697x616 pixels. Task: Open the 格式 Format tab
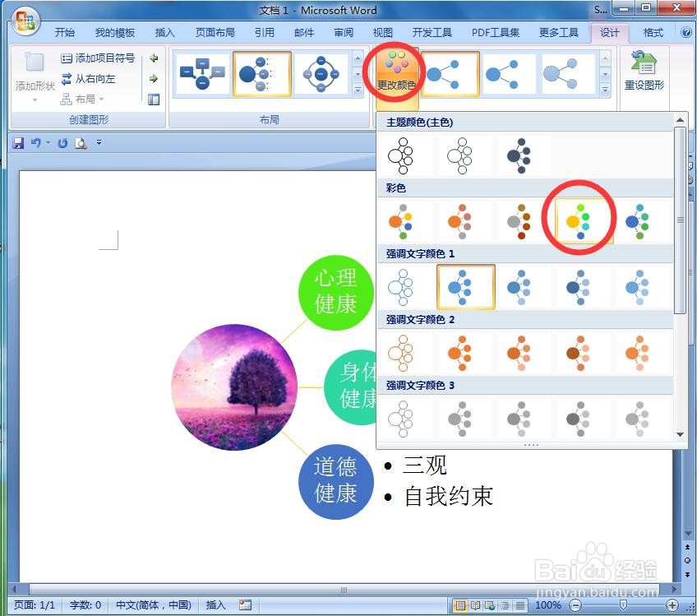coord(653,32)
